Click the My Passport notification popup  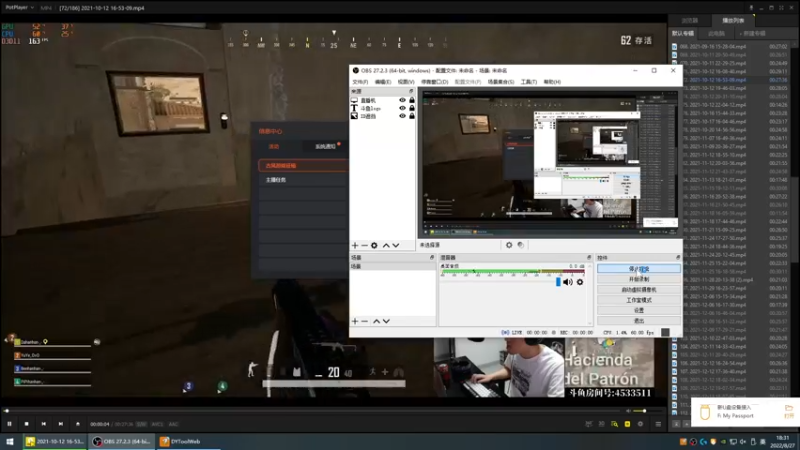tap(745, 412)
